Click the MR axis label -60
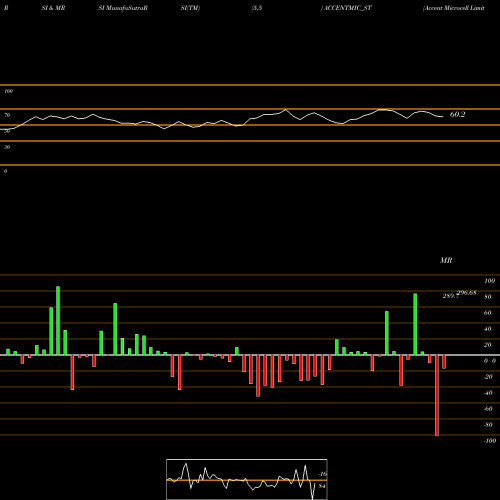The height and width of the screenshot is (500, 500). pyautogui.click(x=488, y=409)
